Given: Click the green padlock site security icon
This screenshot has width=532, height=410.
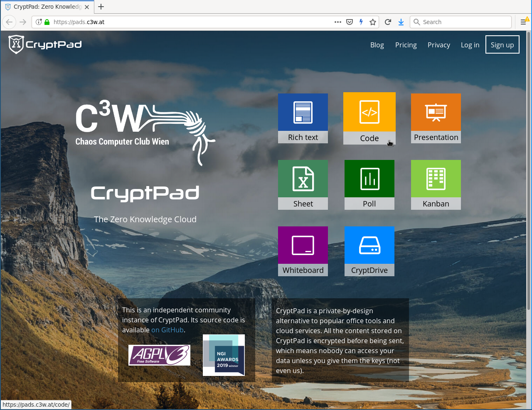Looking at the screenshot, I should 47,22.
